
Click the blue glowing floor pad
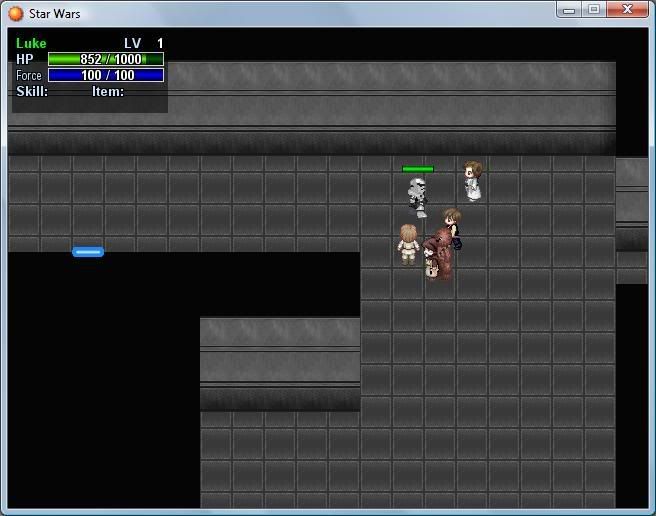tap(88, 252)
